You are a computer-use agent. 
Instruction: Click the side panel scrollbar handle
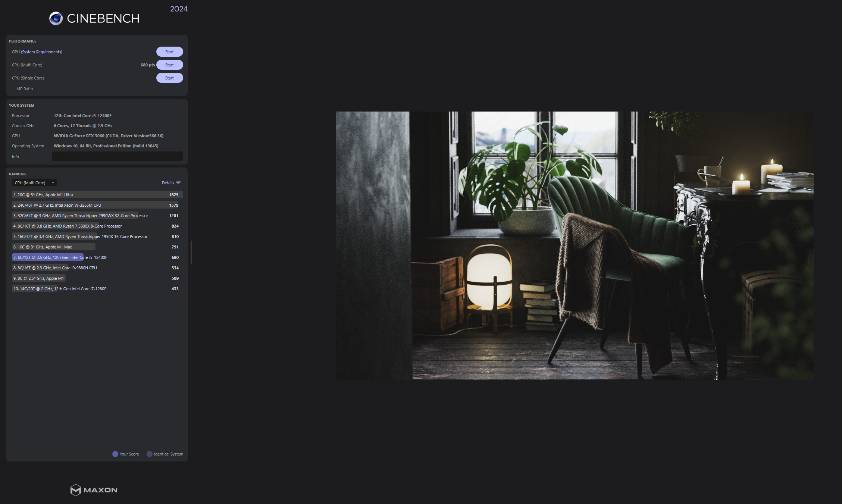(191, 253)
